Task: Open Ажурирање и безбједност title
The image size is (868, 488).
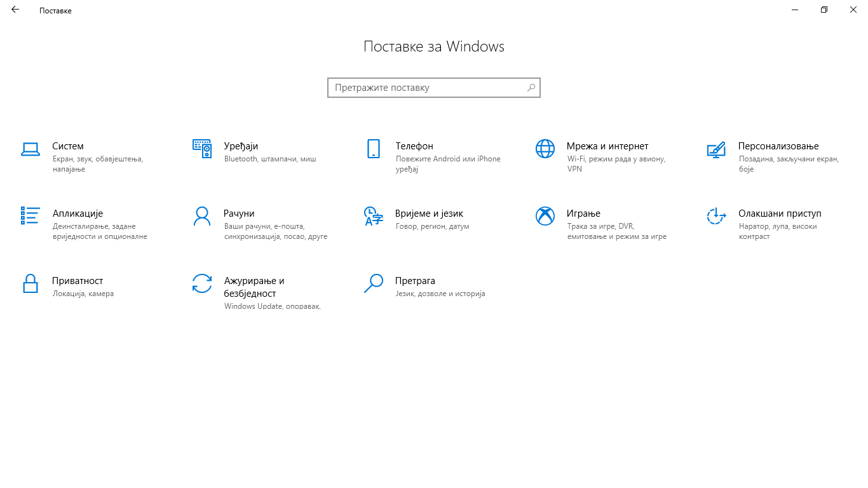Action: pos(254,287)
